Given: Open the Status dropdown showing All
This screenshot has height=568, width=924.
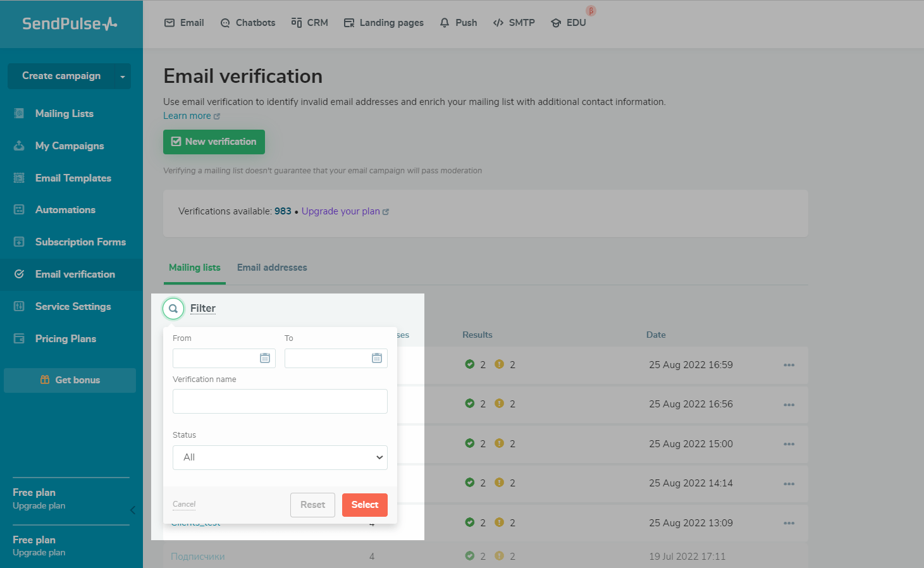Looking at the screenshot, I should [x=280, y=457].
